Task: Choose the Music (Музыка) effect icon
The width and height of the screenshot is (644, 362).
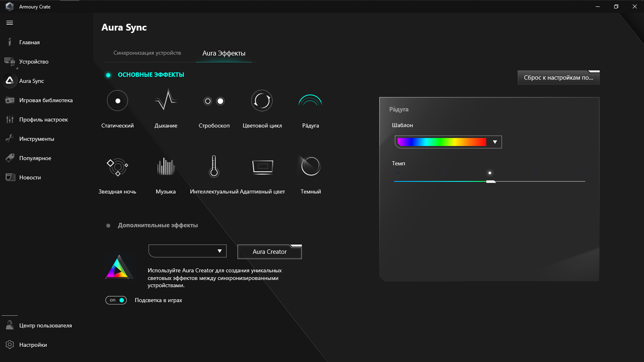Action: click(166, 166)
